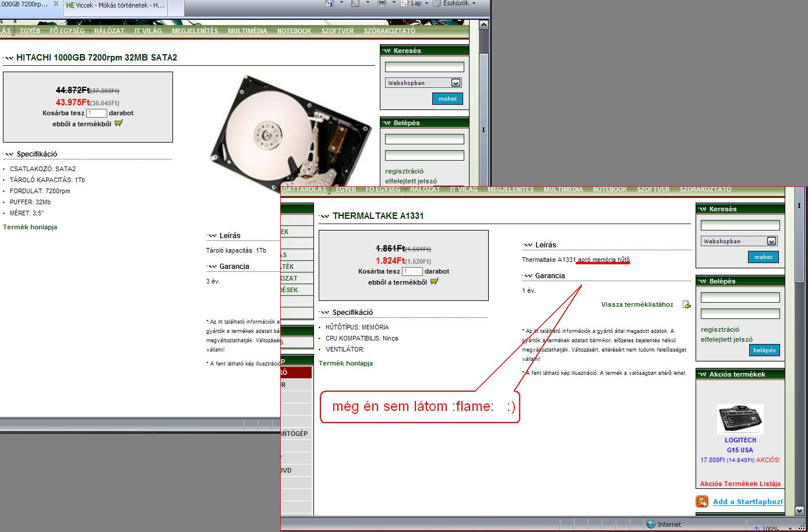Screen dimensions: 808x532
Task: Open Webshopban dropdown in back window search
Action: tap(456, 83)
